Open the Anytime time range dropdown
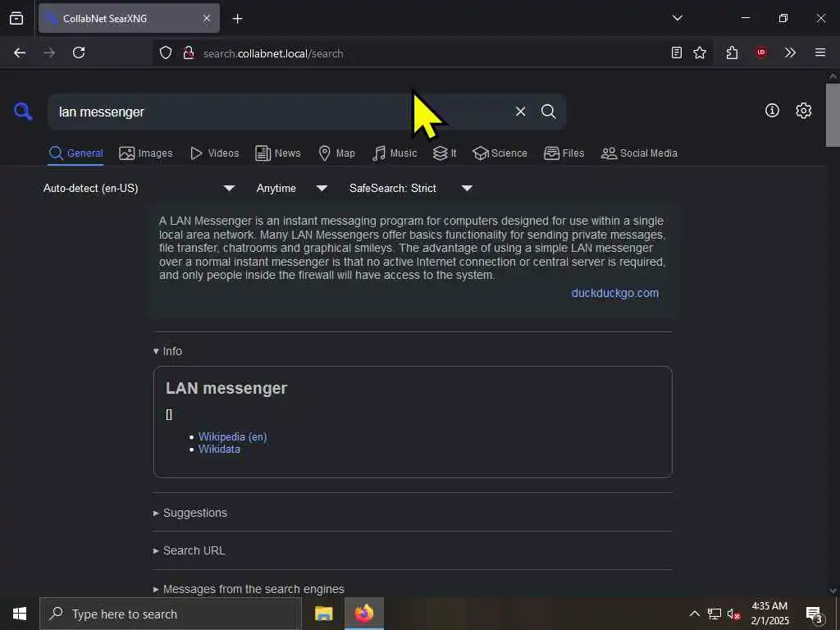Screen dimensions: 840x630 (x=291, y=188)
